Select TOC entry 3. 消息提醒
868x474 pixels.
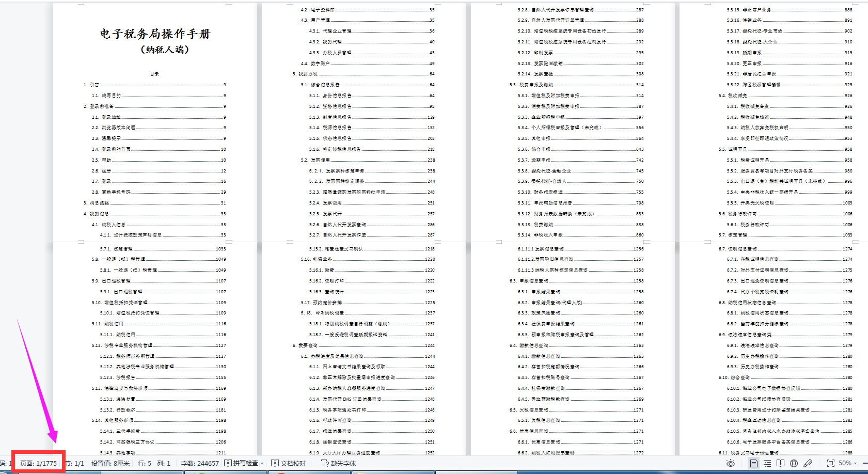pyautogui.click(x=154, y=203)
